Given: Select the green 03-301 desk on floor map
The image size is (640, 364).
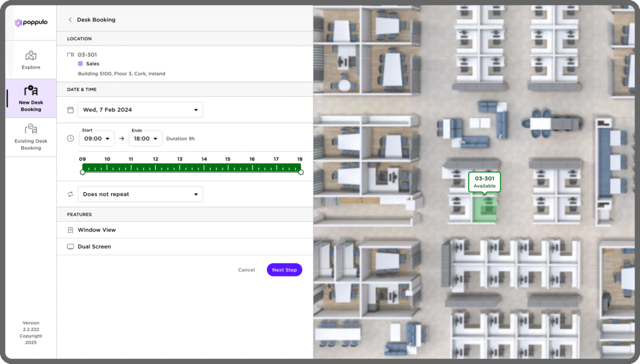Looking at the screenshot, I should (484, 209).
